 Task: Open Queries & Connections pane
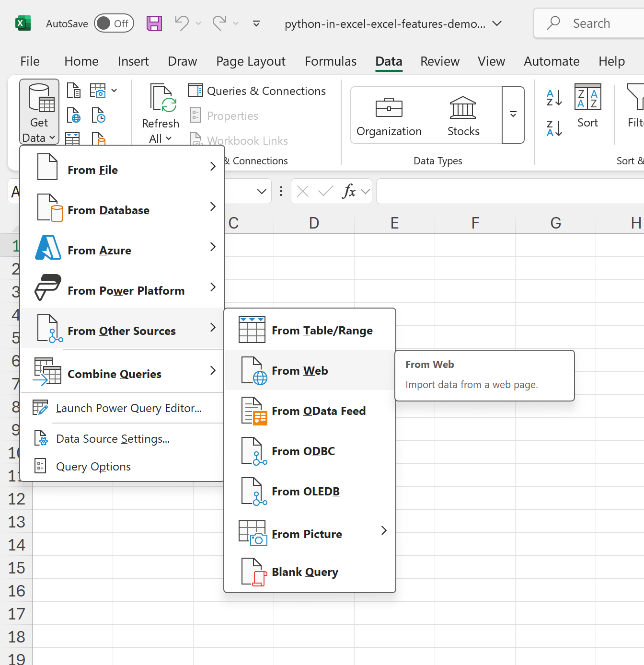coord(257,91)
